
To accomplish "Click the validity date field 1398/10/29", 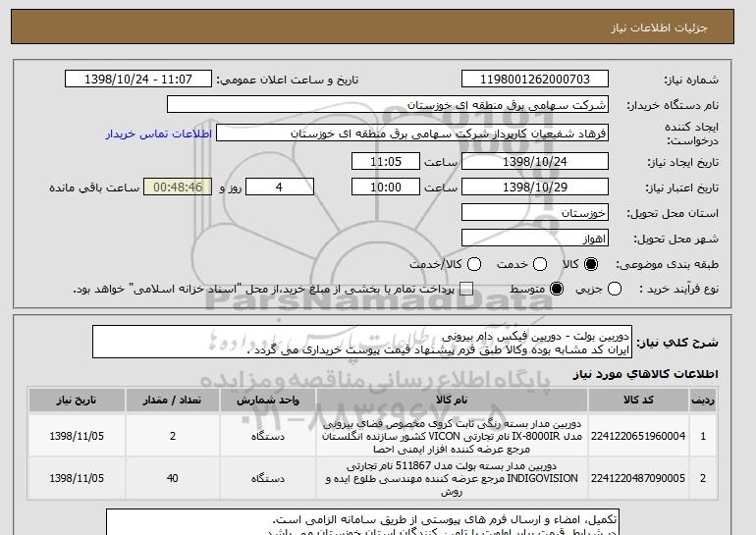I will (535, 187).
